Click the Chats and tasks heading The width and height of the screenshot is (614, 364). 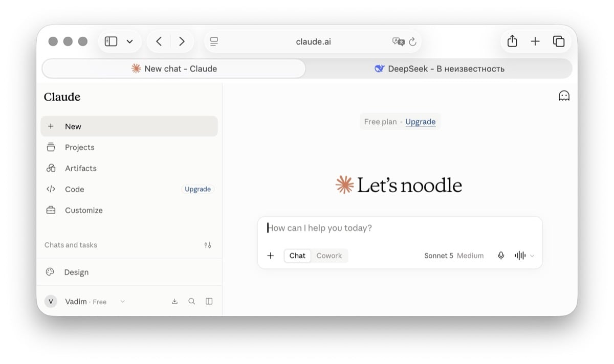tap(71, 245)
